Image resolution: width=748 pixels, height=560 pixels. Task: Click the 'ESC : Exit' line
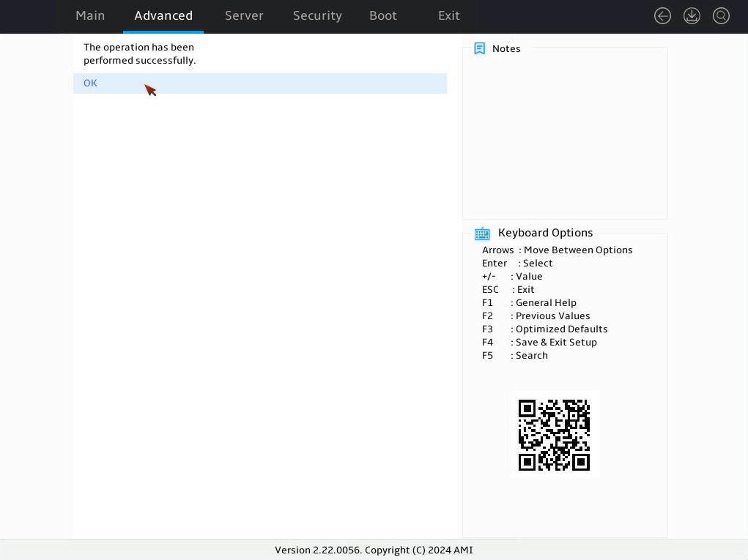(508, 290)
